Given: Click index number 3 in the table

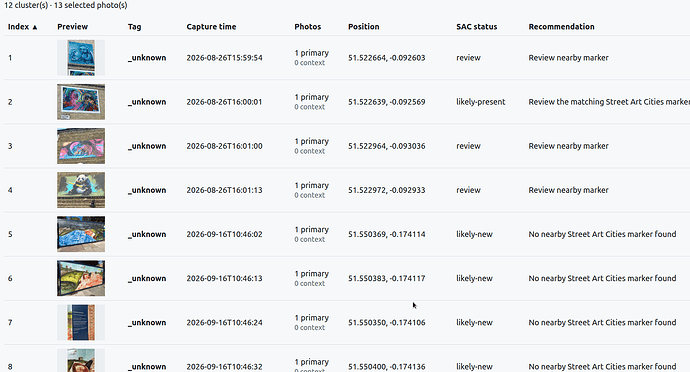Looking at the screenshot, I should coord(10,146).
